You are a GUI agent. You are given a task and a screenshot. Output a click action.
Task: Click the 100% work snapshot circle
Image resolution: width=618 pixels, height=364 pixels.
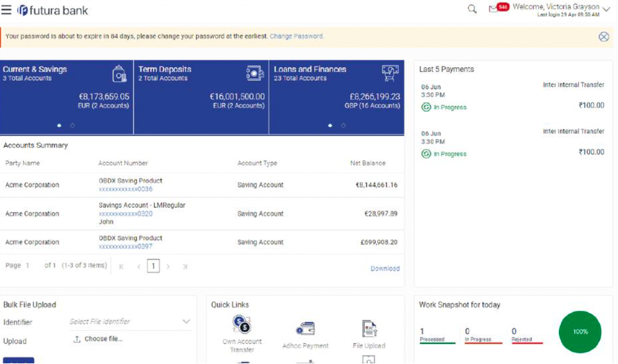pos(580,331)
